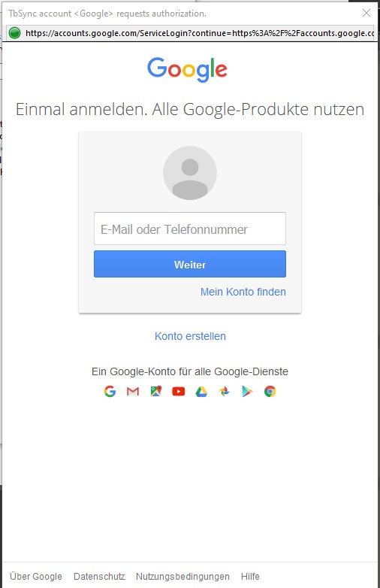The width and height of the screenshot is (380, 588).
Task: Close the TbSync authorization window
Action: click(366, 13)
